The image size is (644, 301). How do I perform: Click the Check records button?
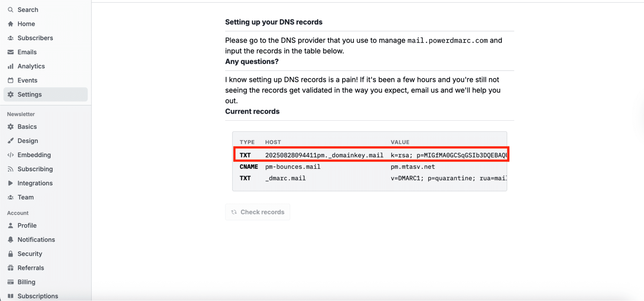click(x=257, y=212)
